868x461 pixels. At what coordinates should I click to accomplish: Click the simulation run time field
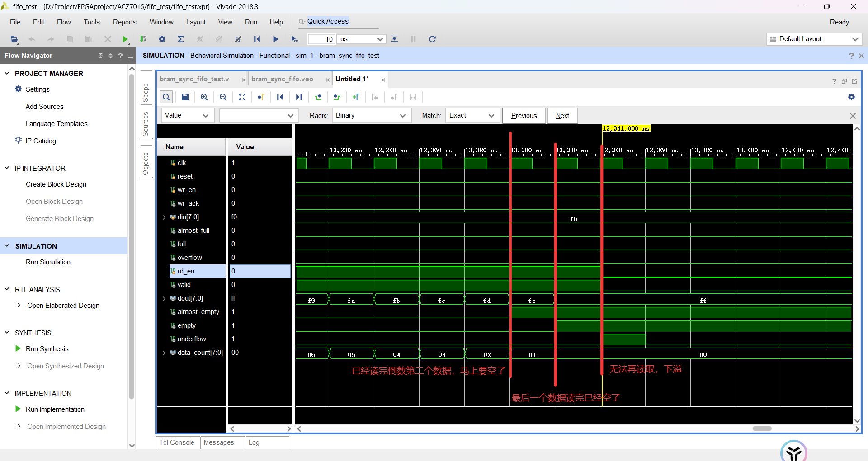(321, 39)
